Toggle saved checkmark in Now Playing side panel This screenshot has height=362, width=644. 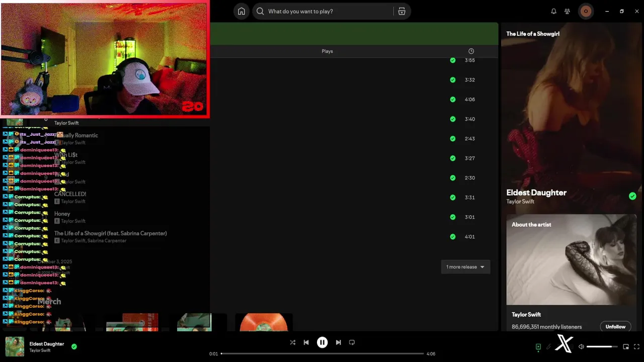(x=632, y=196)
